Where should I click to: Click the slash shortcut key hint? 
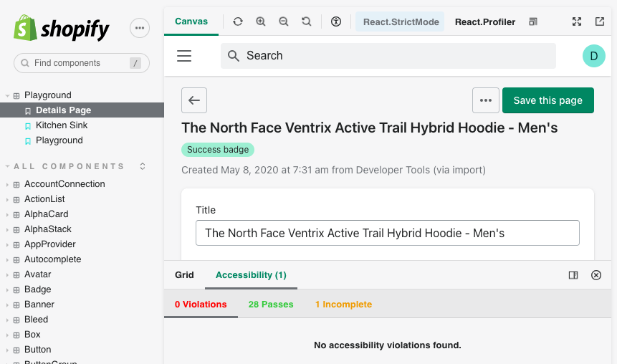pos(135,63)
